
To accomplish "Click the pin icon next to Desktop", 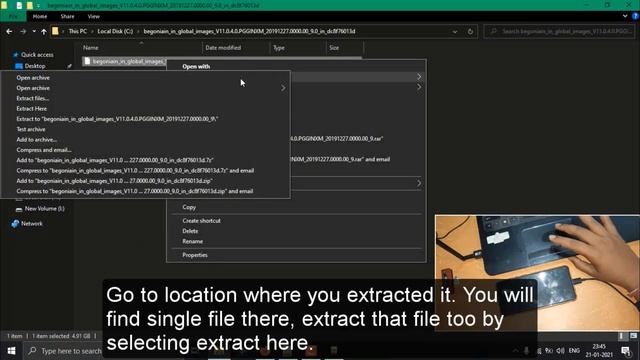I will pos(69,66).
